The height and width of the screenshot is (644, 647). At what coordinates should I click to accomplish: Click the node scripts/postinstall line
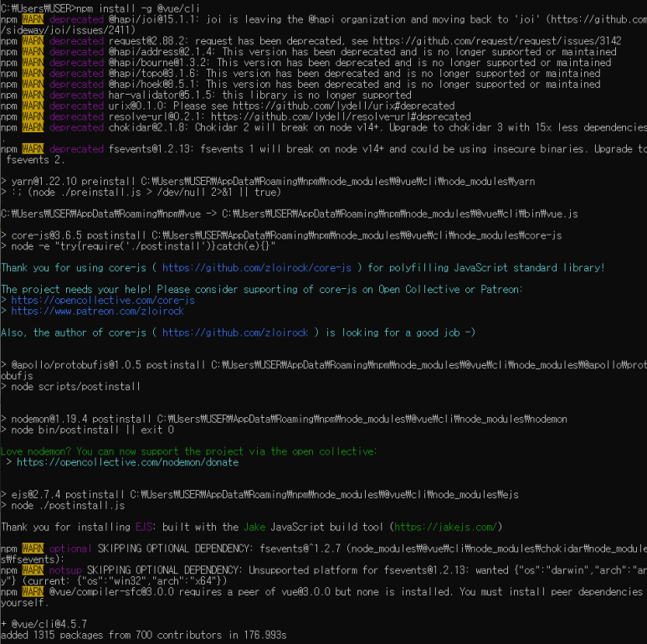pyautogui.click(x=70, y=386)
